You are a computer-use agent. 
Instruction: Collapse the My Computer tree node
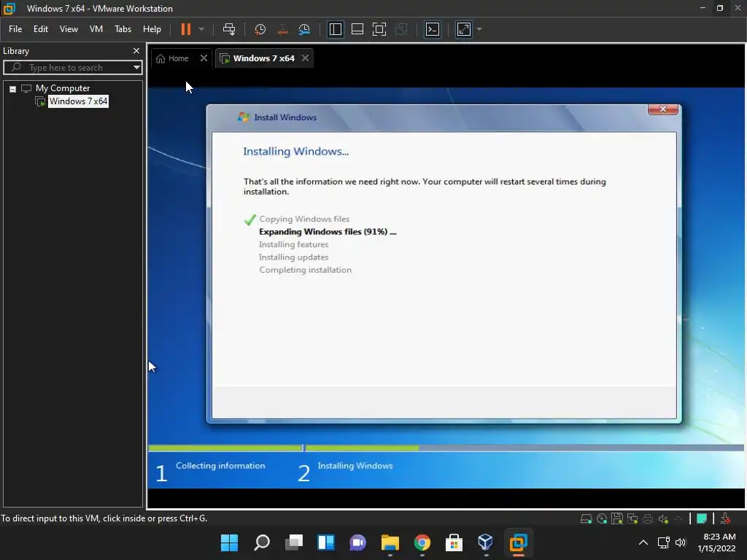tap(13, 88)
